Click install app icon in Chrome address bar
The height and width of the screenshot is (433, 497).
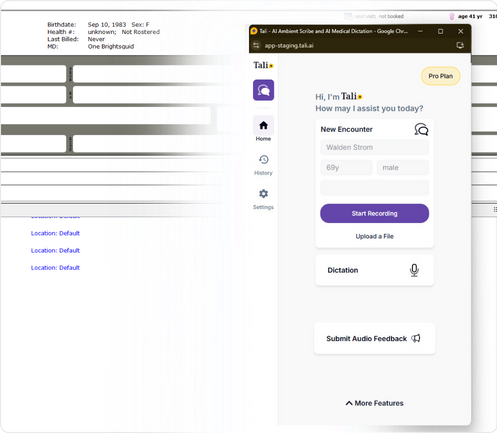(460, 45)
